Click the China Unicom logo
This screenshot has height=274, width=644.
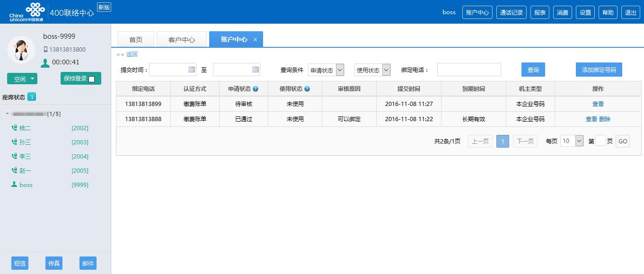pos(27,12)
